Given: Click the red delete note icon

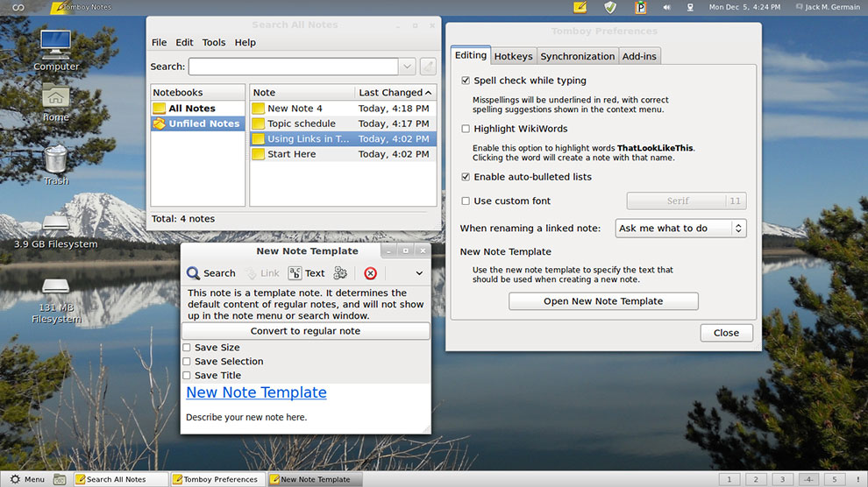Looking at the screenshot, I should pyautogui.click(x=370, y=273).
